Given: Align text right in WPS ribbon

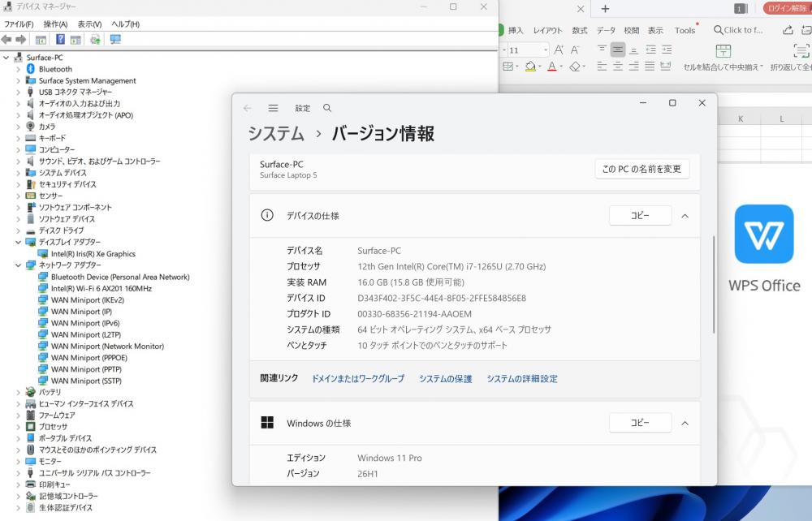Looking at the screenshot, I should pyautogui.click(x=634, y=67).
